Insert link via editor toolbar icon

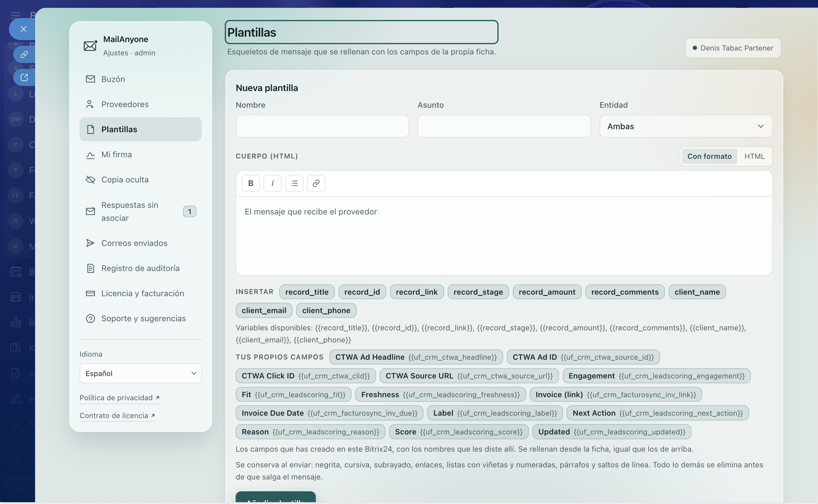[x=316, y=183]
